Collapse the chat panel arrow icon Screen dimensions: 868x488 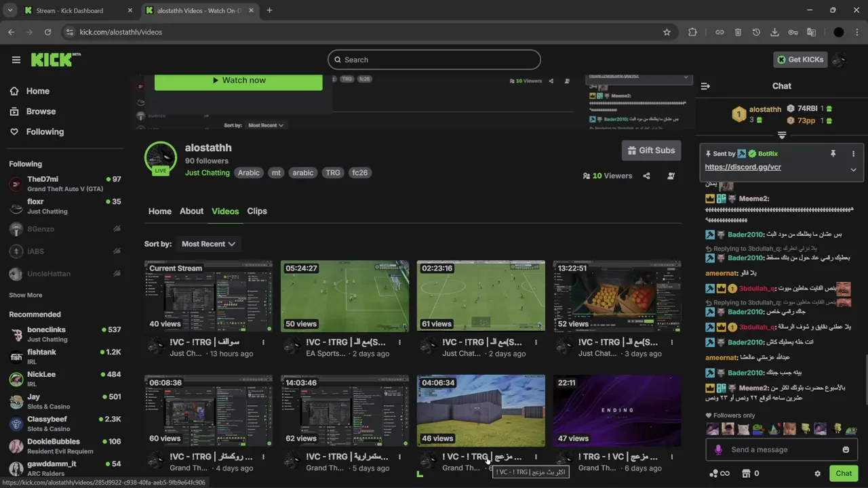pyautogui.click(x=705, y=86)
